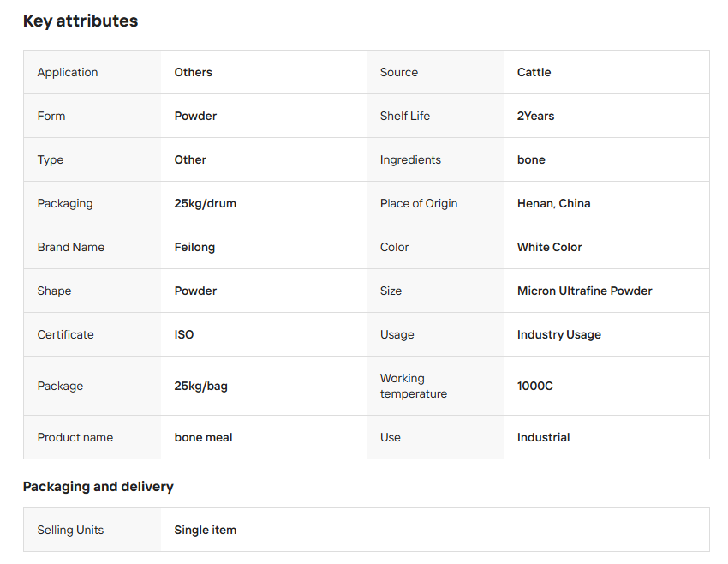Select the Powder value in Form row
The height and width of the screenshot is (564, 728).
195,116
